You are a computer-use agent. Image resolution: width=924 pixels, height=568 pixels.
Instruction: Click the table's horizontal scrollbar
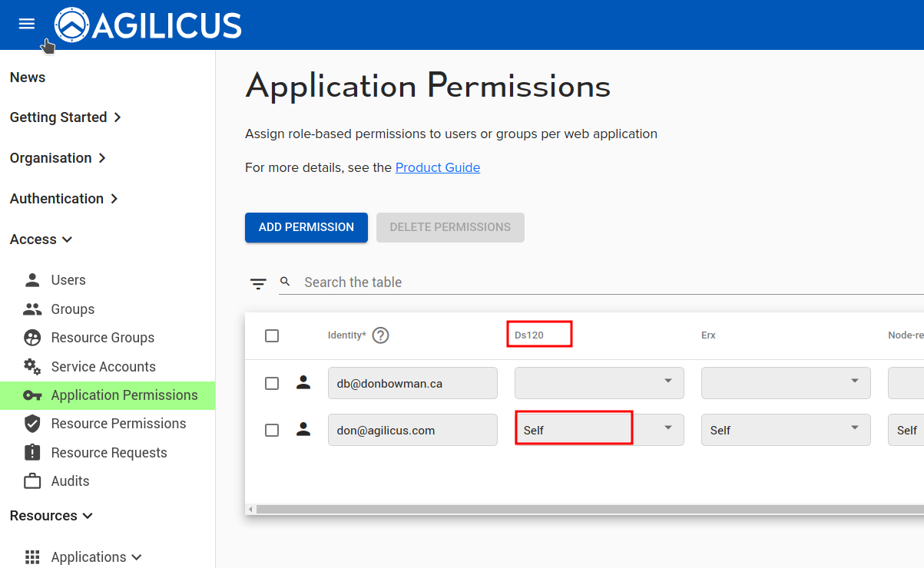(x=584, y=510)
